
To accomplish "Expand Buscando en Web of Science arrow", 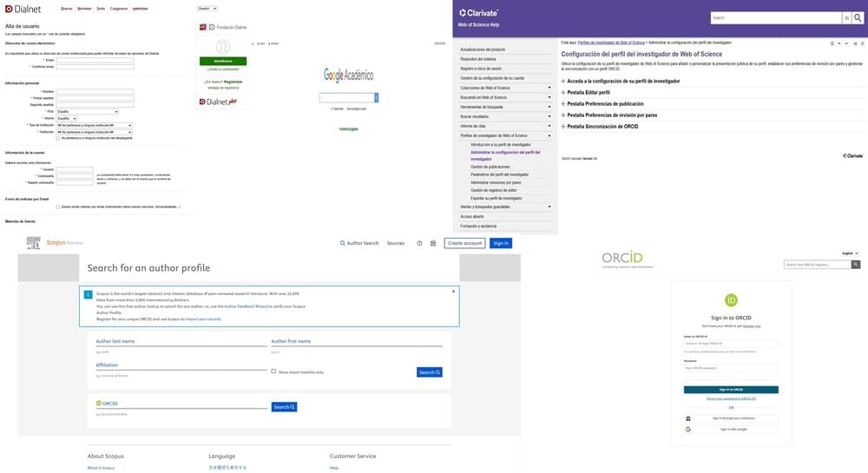I will click(x=549, y=97).
